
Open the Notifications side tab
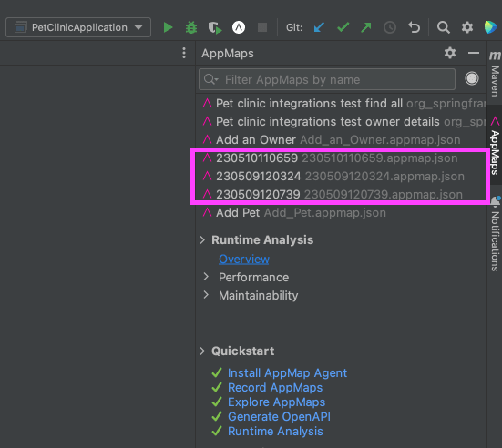pos(495,234)
